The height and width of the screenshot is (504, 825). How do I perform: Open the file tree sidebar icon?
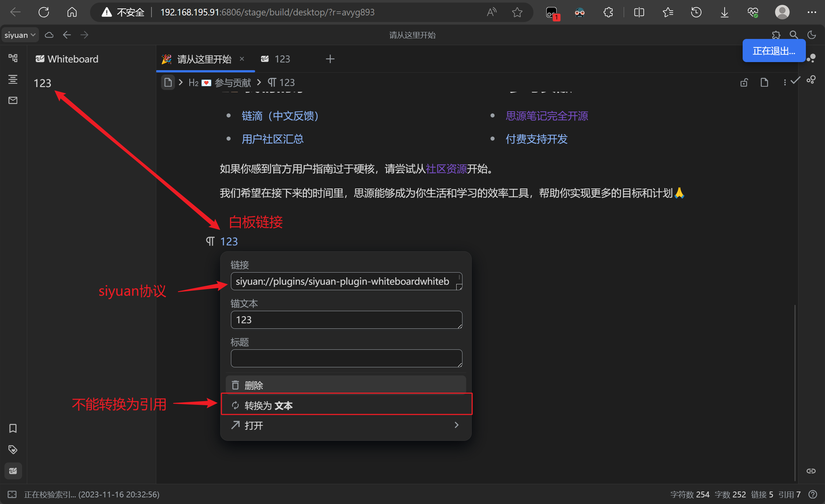[13, 58]
